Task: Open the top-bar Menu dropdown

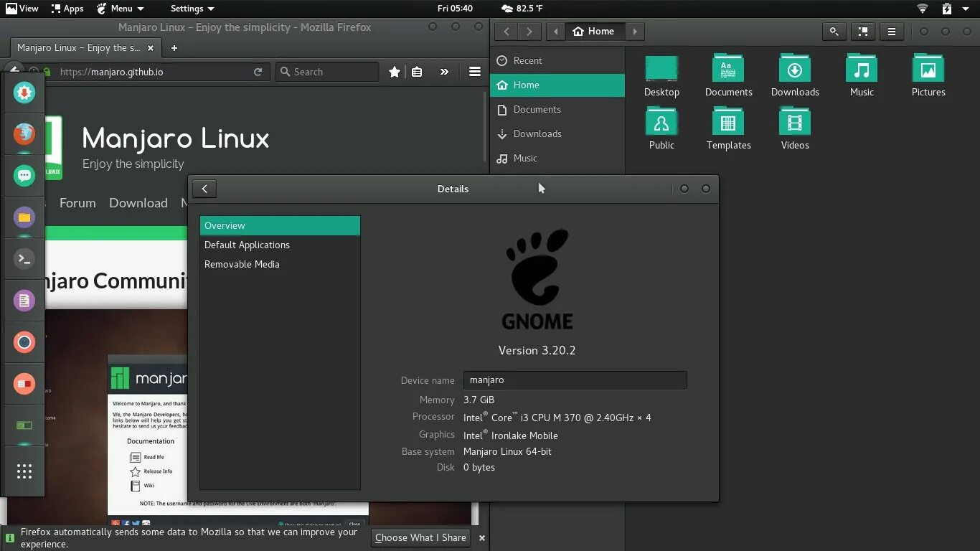Action: pos(120,9)
